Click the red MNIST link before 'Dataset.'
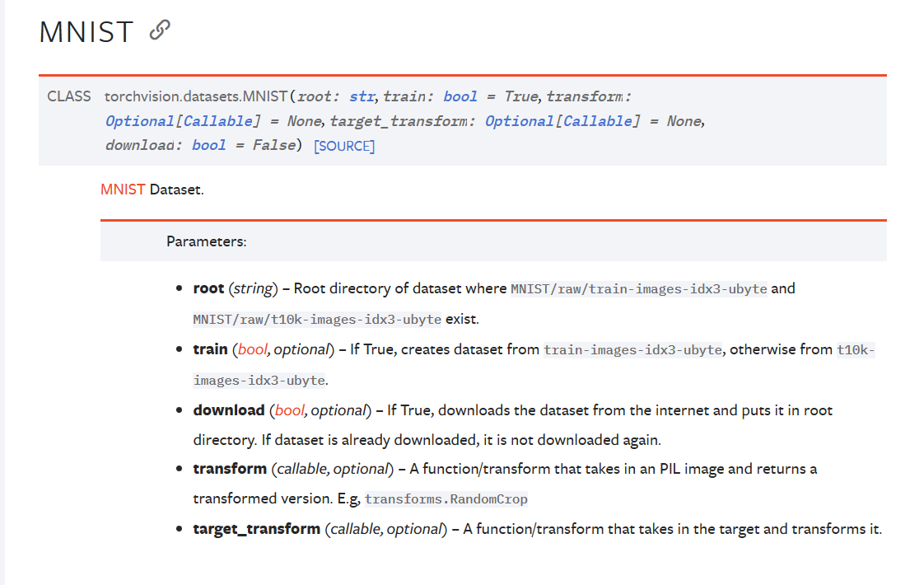The width and height of the screenshot is (924, 585). click(123, 190)
